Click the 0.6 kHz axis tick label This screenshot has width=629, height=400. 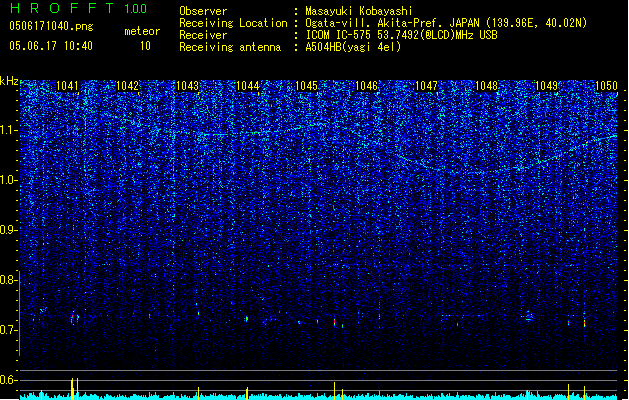(9, 380)
